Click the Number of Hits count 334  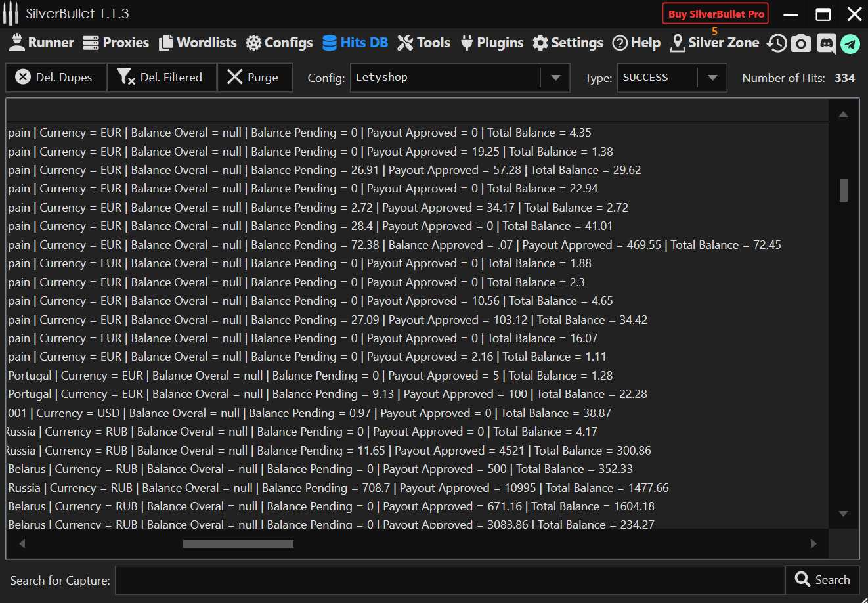(x=845, y=78)
